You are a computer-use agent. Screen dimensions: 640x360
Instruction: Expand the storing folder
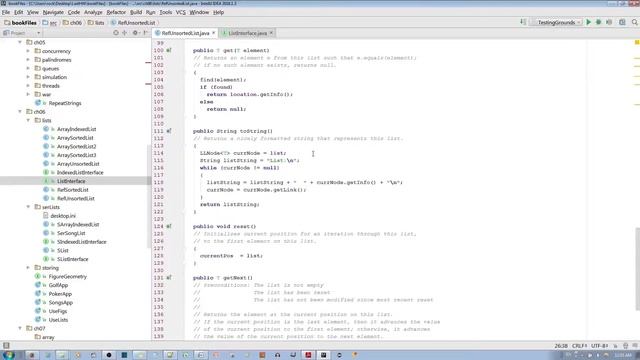[x=28, y=268]
